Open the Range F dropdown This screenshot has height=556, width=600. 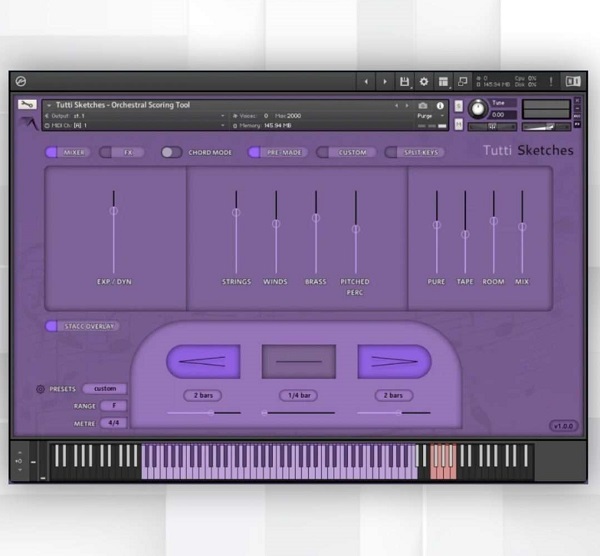114,406
